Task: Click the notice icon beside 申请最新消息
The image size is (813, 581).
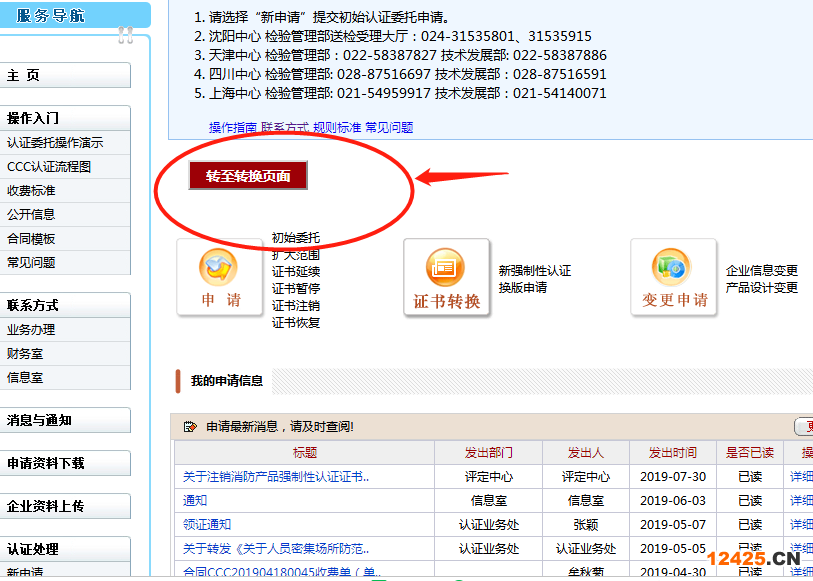Action: [190, 427]
